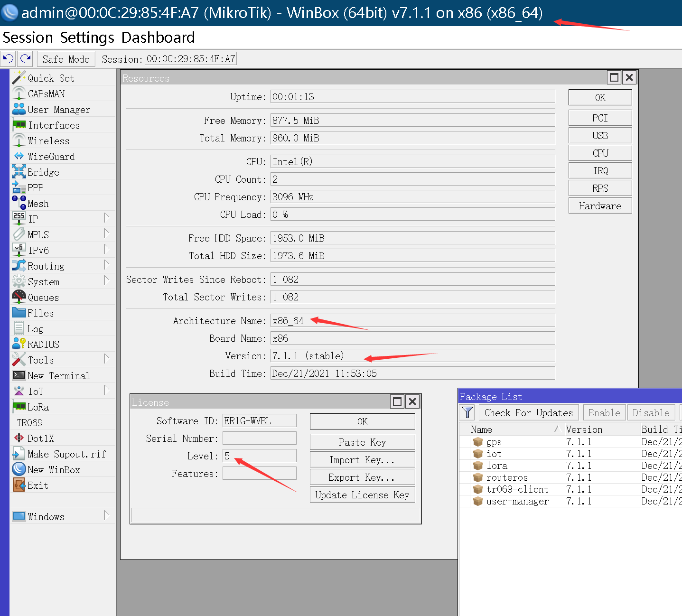This screenshot has height=616, width=682.
Task: Click the Redo arrow icon in toolbar
Action: (x=25, y=59)
